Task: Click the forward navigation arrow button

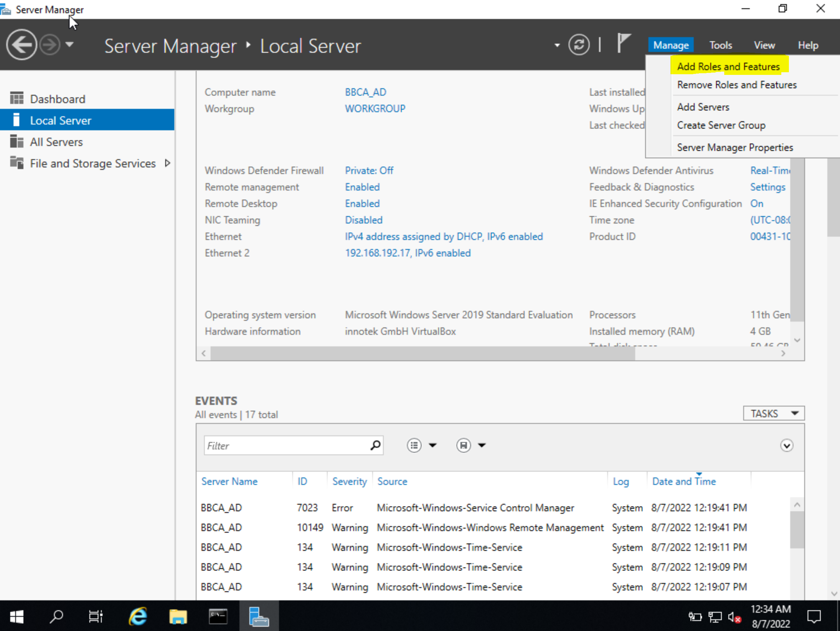Action: click(50, 45)
